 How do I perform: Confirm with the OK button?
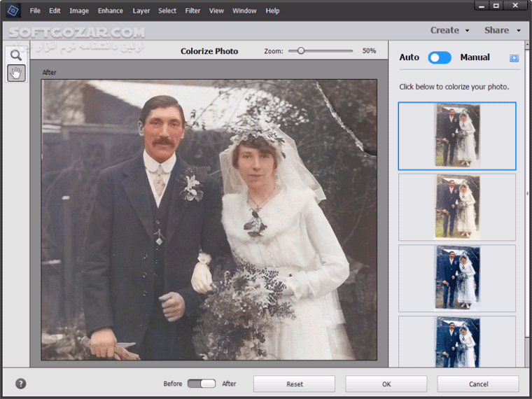pos(386,384)
